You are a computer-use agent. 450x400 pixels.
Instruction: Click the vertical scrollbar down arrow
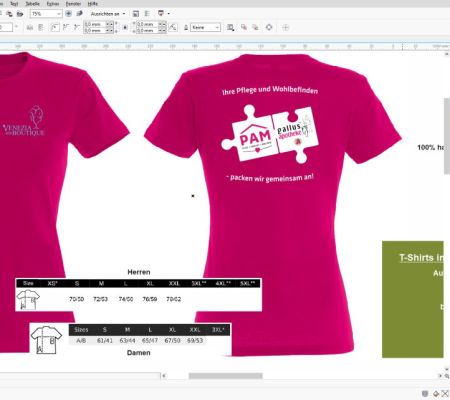447,369
